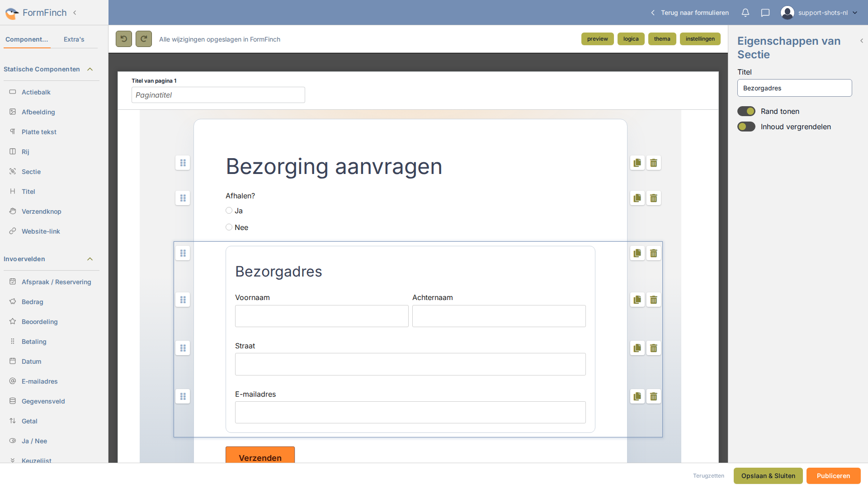Click drag handle of Bezorgadres section
This screenshot has height=488, width=868.
coord(183,253)
